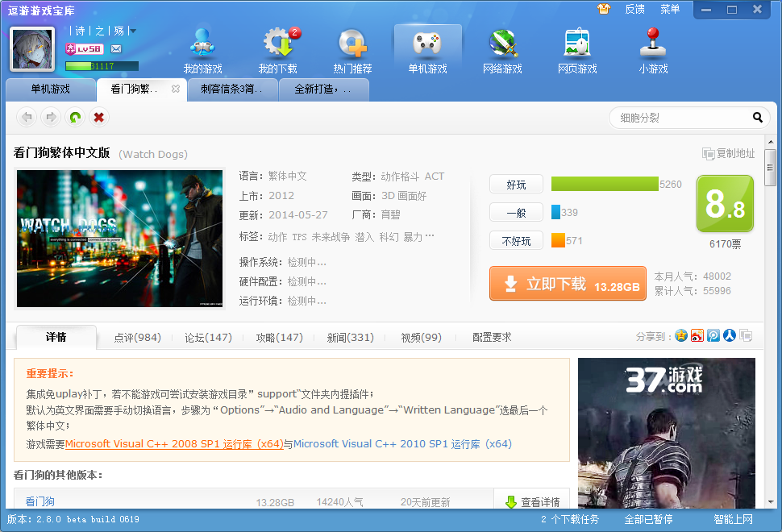Switch to the 刺客信条3简.. tab

(232, 89)
